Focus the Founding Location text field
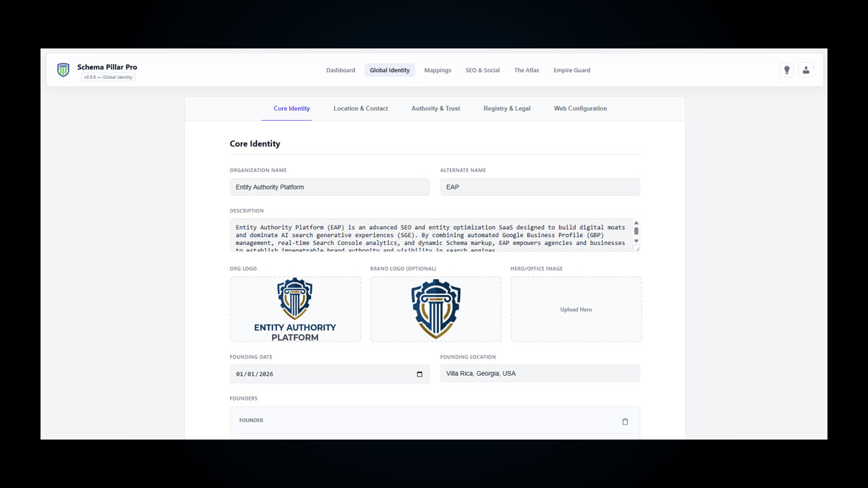The image size is (868, 488). tap(540, 374)
